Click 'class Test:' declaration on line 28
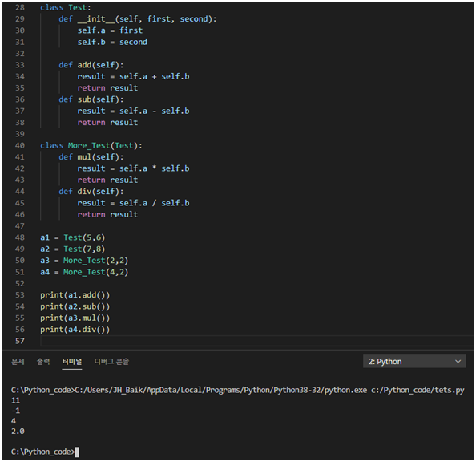 [66, 7]
